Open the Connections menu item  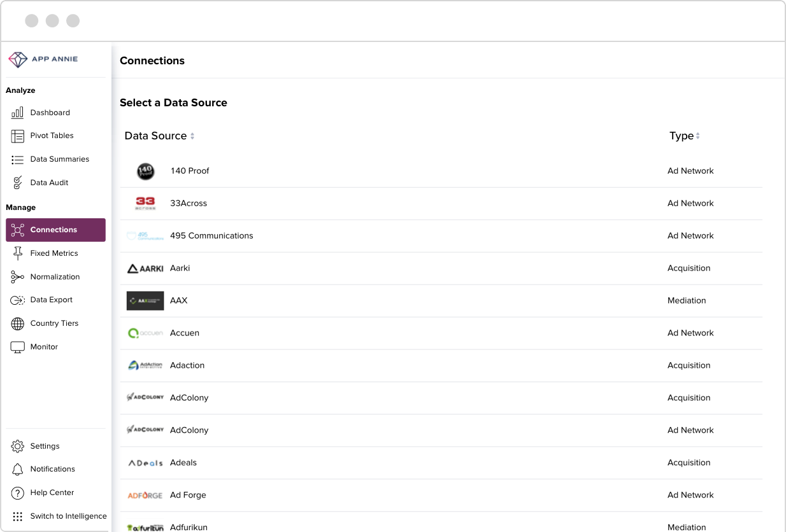[x=55, y=230]
